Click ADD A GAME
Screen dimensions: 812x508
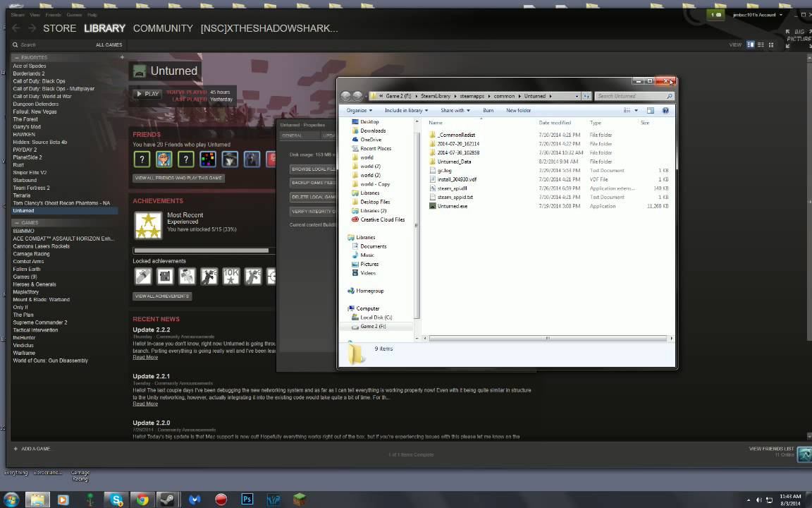32,449
